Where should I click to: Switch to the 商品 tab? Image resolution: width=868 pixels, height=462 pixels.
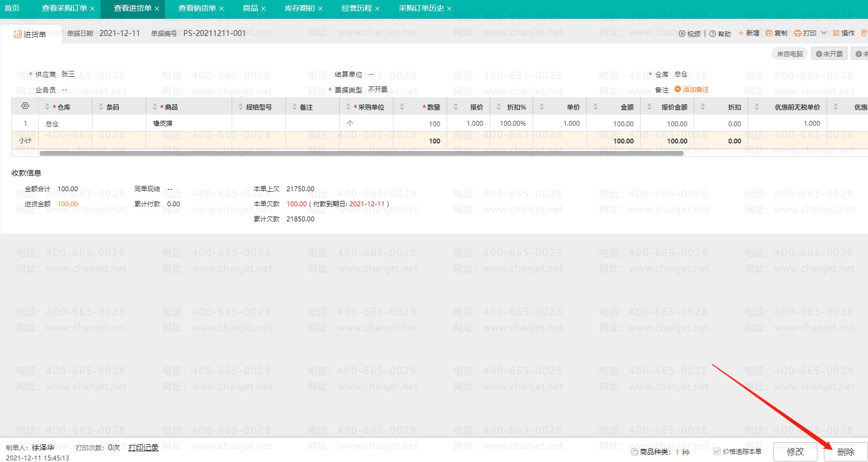[250, 8]
